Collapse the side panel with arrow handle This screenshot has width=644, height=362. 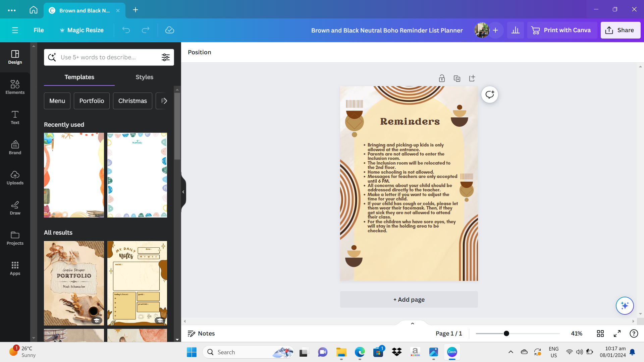pyautogui.click(x=183, y=192)
